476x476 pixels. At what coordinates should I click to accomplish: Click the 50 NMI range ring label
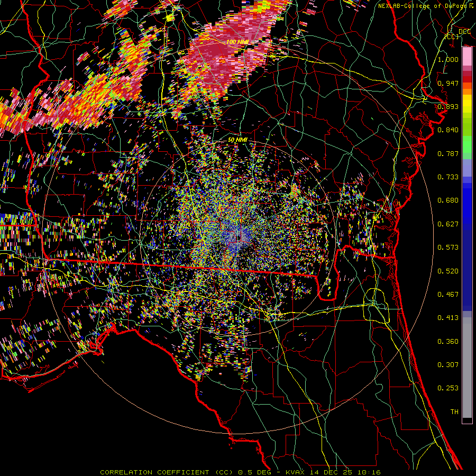point(237,140)
